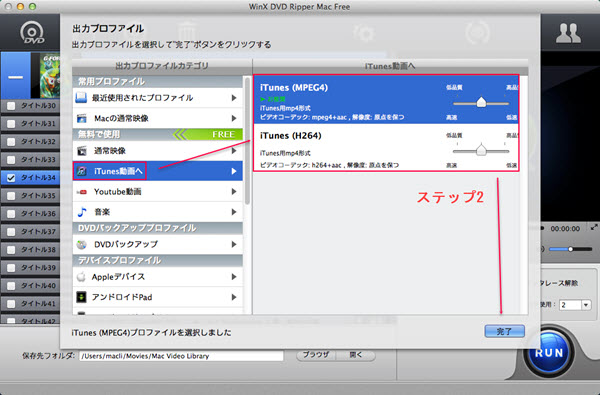Click the music note icon
The height and width of the screenshot is (395, 600).
[82, 212]
